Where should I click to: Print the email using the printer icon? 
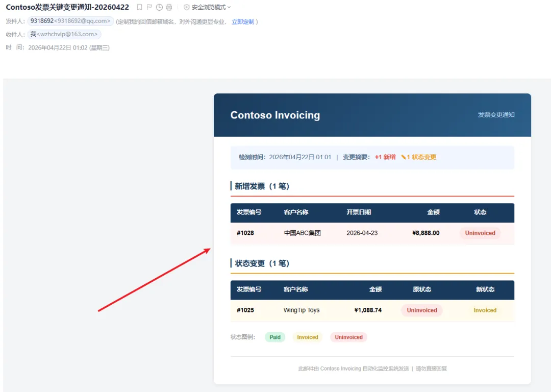169,7
